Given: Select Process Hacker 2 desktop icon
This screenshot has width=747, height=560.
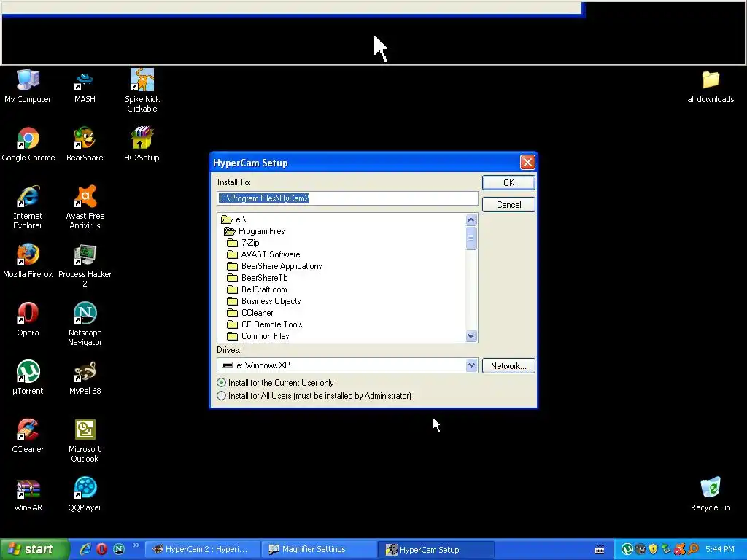Looking at the screenshot, I should click(x=85, y=265).
